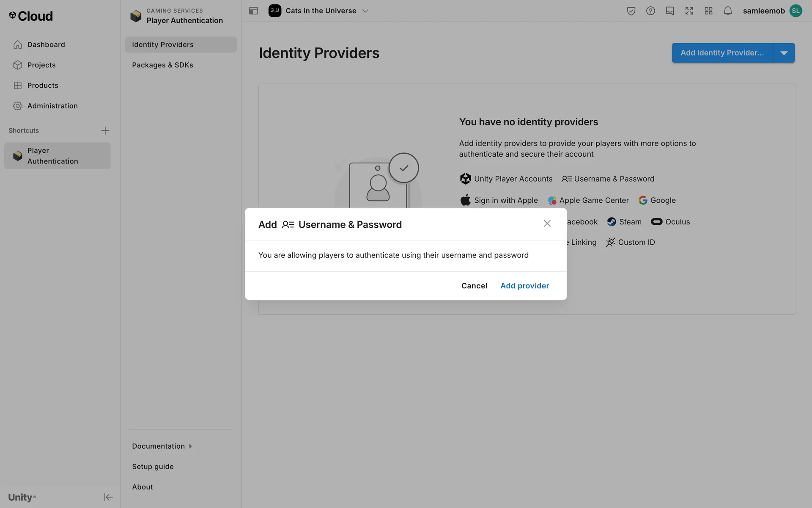The image size is (812, 508).
Task: Go to Administration in sidebar
Action: point(52,106)
